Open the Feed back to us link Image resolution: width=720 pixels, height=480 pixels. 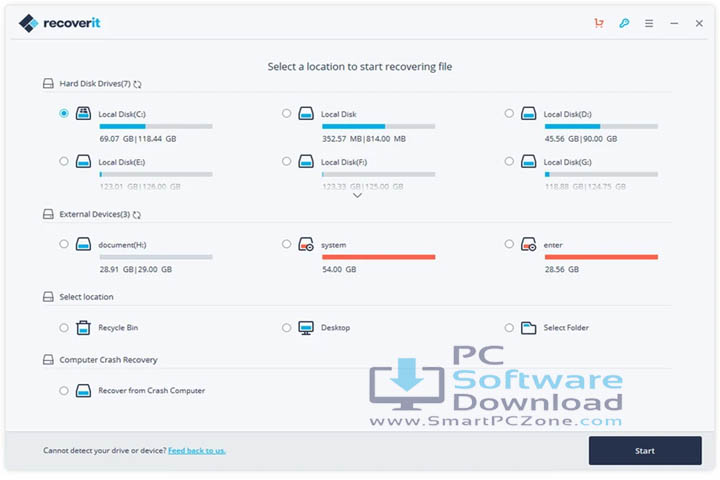(x=197, y=451)
